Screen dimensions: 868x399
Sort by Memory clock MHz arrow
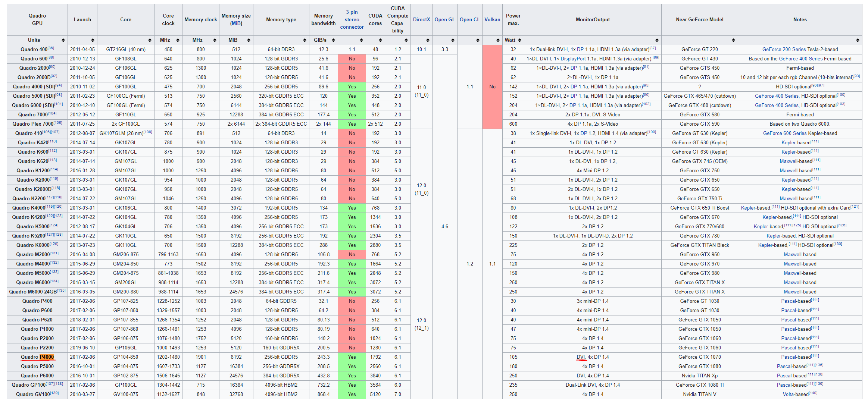[x=215, y=40]
